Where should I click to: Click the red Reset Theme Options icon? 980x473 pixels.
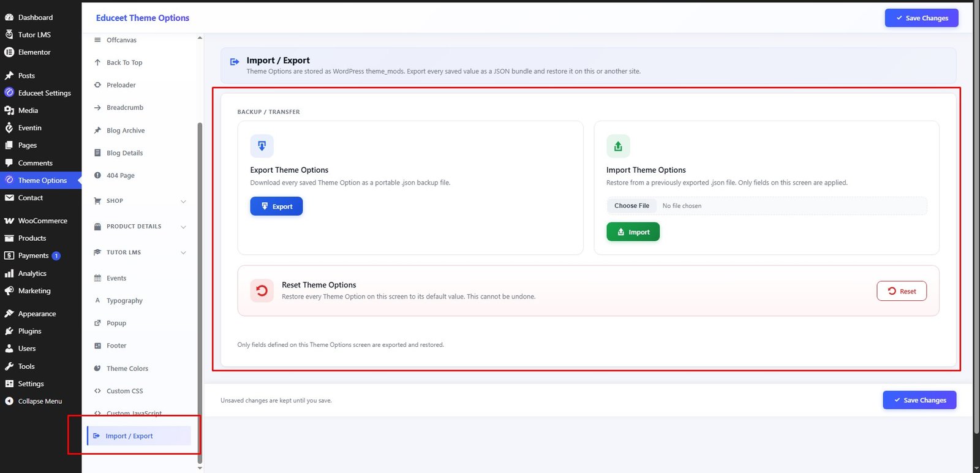(262, 290)
